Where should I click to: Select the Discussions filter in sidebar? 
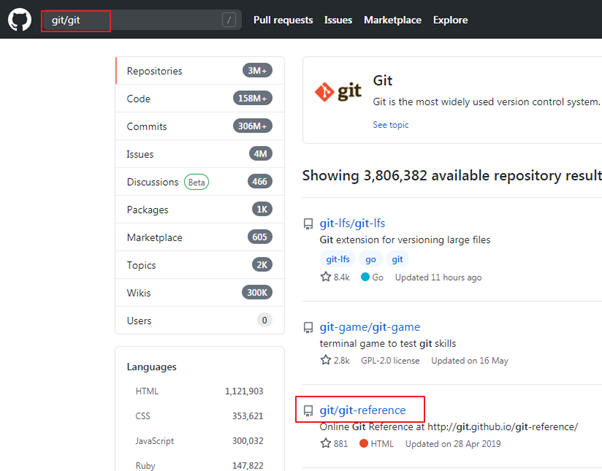[200, 182]
